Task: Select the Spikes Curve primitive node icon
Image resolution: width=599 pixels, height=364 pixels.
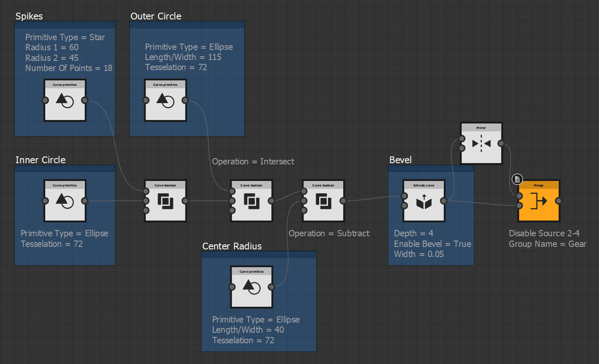Action: [x=65, y=100]
